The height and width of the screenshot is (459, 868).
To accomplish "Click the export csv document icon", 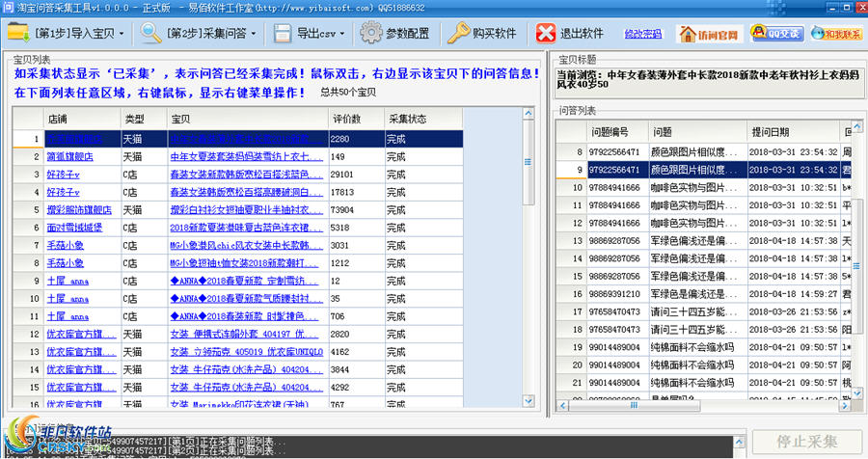I will [283, 33].
